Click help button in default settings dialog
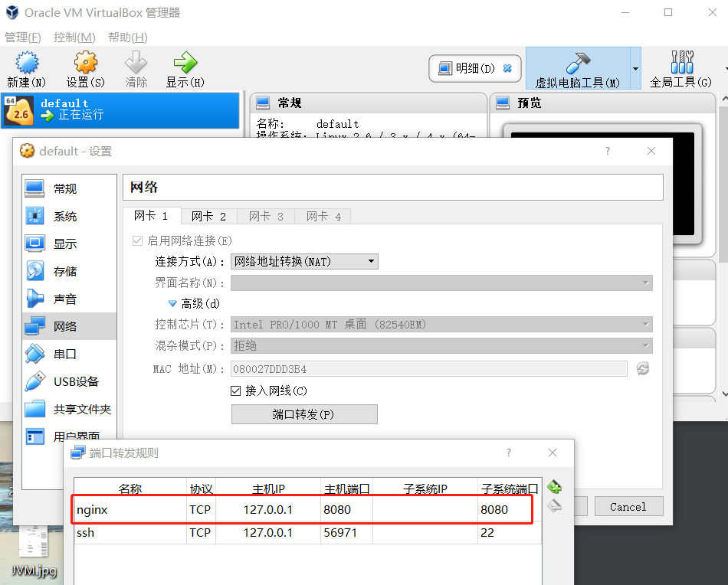 (x=607, y=152)
